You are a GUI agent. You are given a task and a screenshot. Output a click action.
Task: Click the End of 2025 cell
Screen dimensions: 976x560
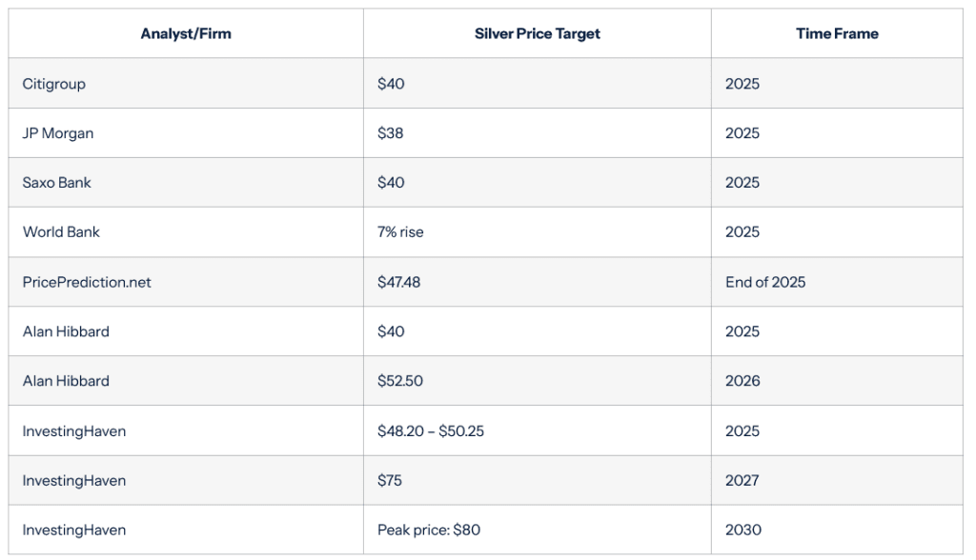[x=765, y=282]
